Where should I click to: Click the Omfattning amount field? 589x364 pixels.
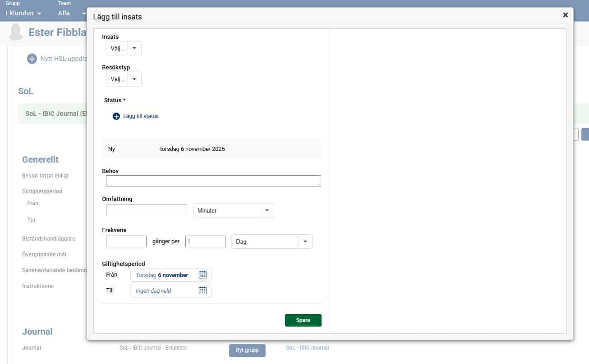click(x=146, y=210)
